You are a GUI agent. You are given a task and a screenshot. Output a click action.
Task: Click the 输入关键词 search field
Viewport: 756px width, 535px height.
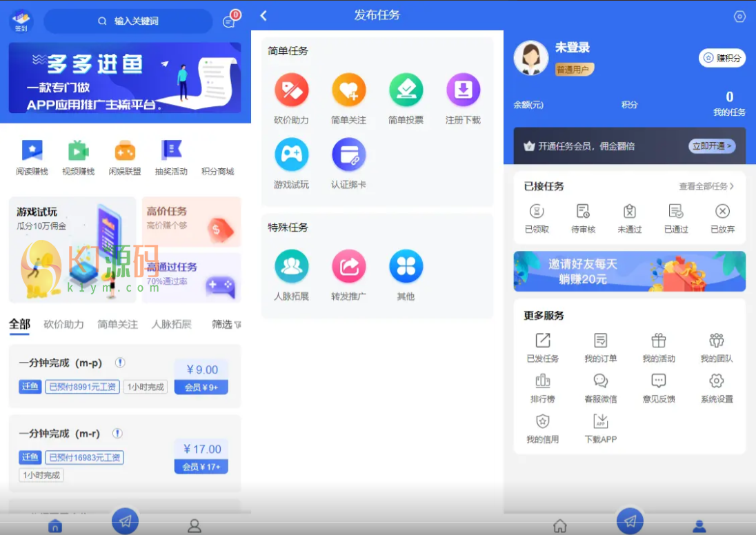point(128,21)
